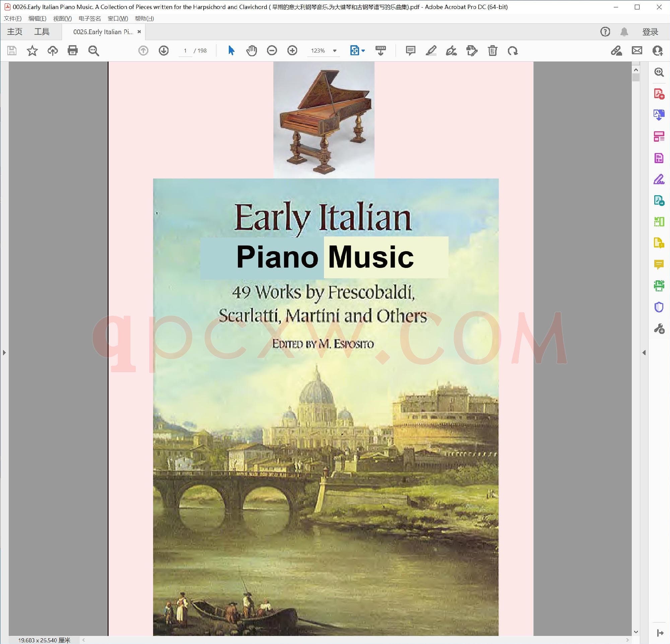Rotate page with the rotate icon
The width and height of the screenshot is (670, 644).
pos(513,51)
